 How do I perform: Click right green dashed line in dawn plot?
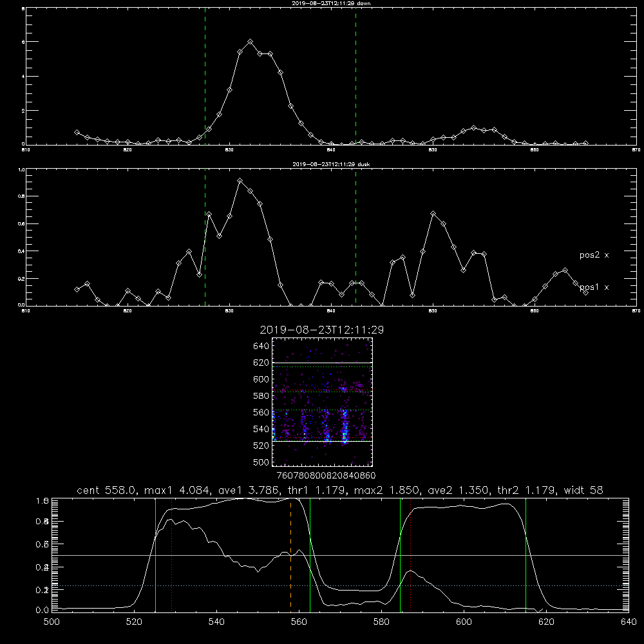point(355,78)
